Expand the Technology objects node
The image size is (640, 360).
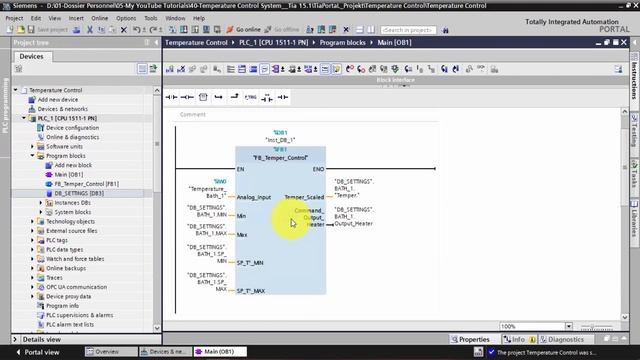(x=33, y=222)
